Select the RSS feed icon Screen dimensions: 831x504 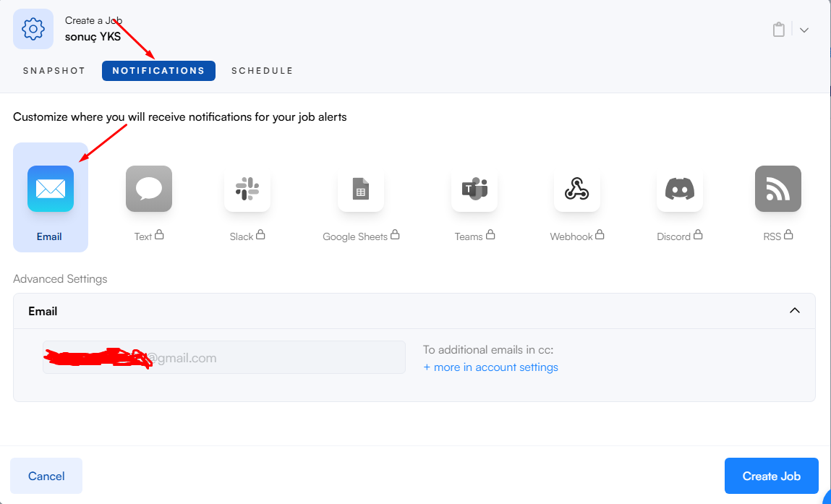click(778, 189)
